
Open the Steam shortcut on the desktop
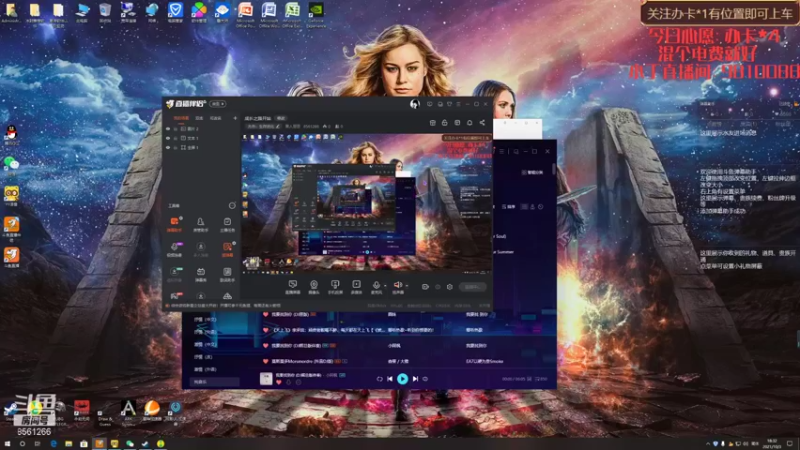tap(11, 408)
